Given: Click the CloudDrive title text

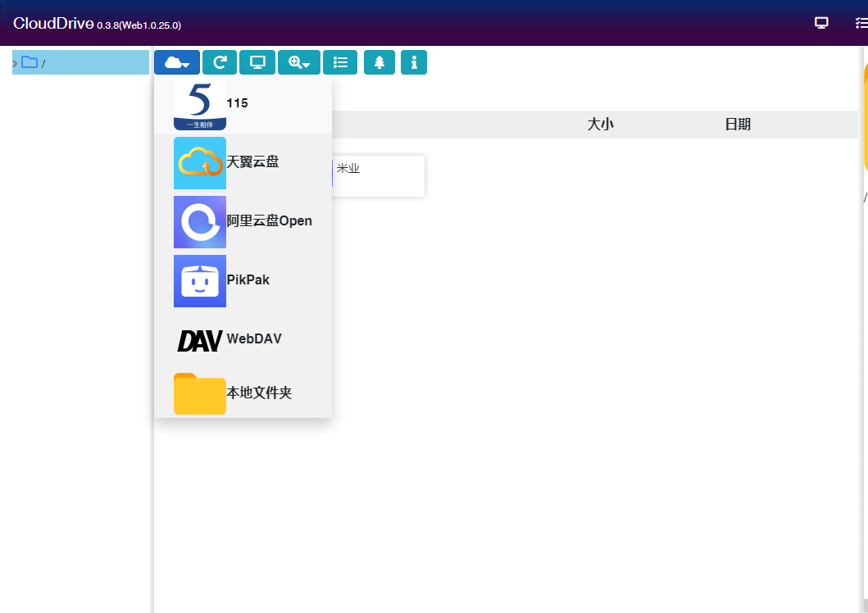Looking at the screenshot, I should 53,23.
